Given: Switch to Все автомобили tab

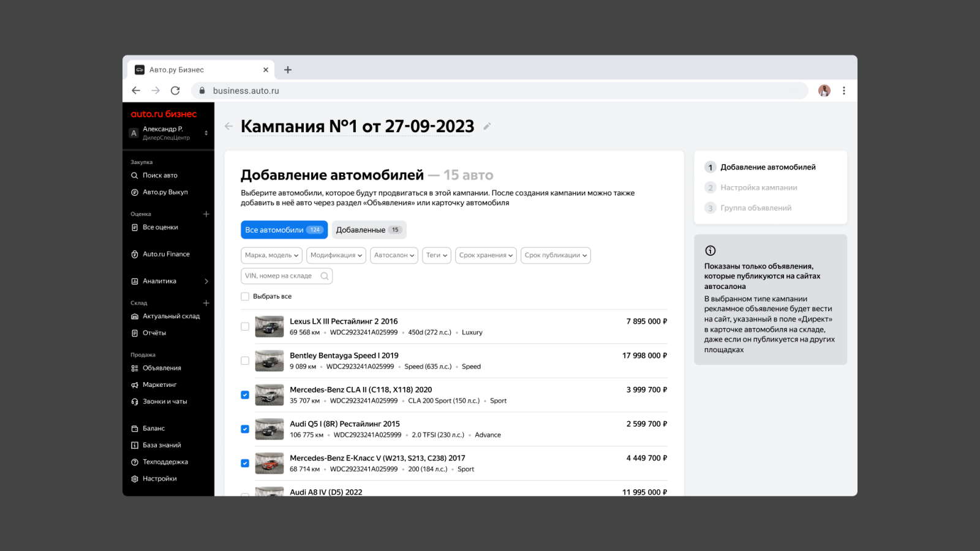Looking at the screenshot, I should coord(284,230).
